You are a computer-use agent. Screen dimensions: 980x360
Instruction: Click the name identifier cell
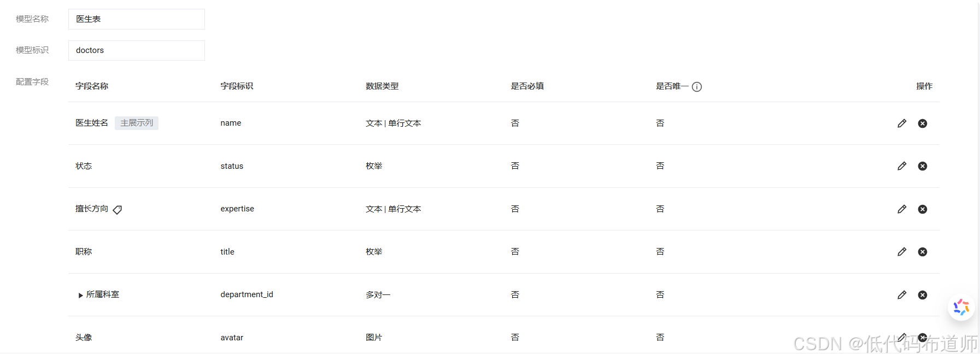tap(231, 123)
